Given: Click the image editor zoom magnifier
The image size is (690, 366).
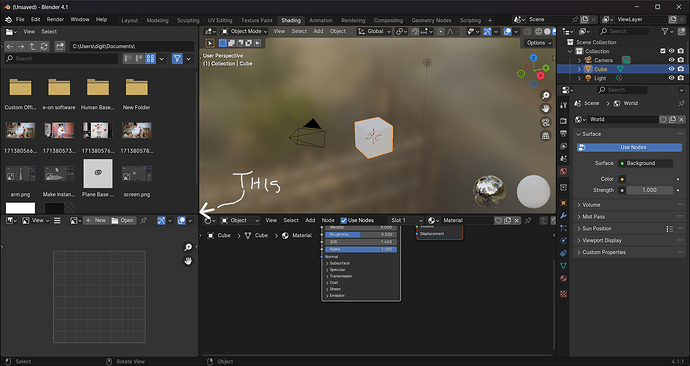Looking at the screenshot, I should tap(188, 247).
